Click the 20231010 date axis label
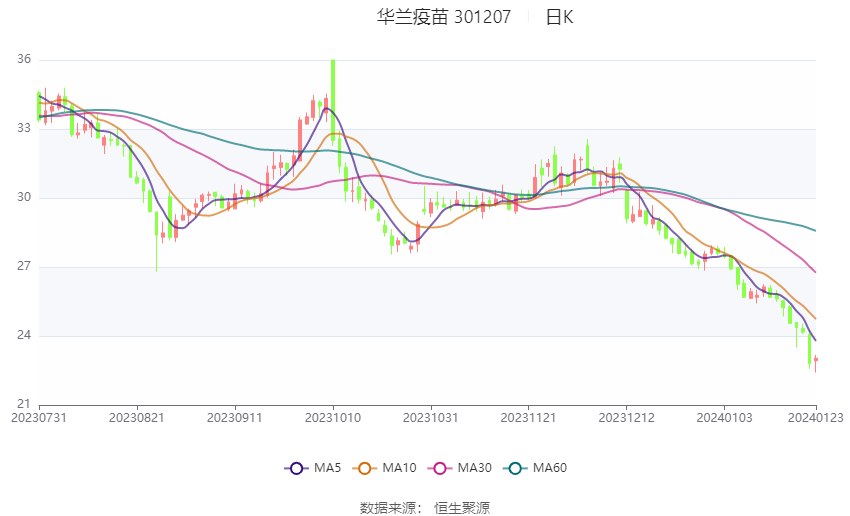The image size is (850, 516). (333, 418)
